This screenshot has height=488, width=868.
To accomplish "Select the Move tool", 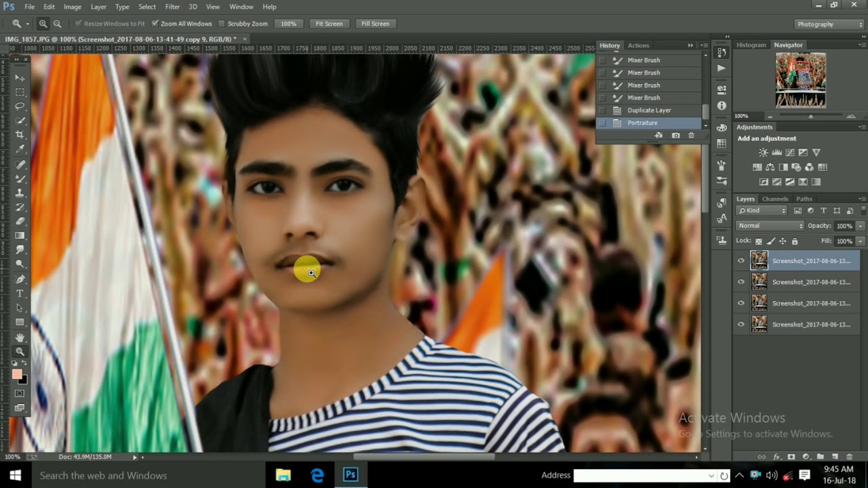I will pos(20,78).
